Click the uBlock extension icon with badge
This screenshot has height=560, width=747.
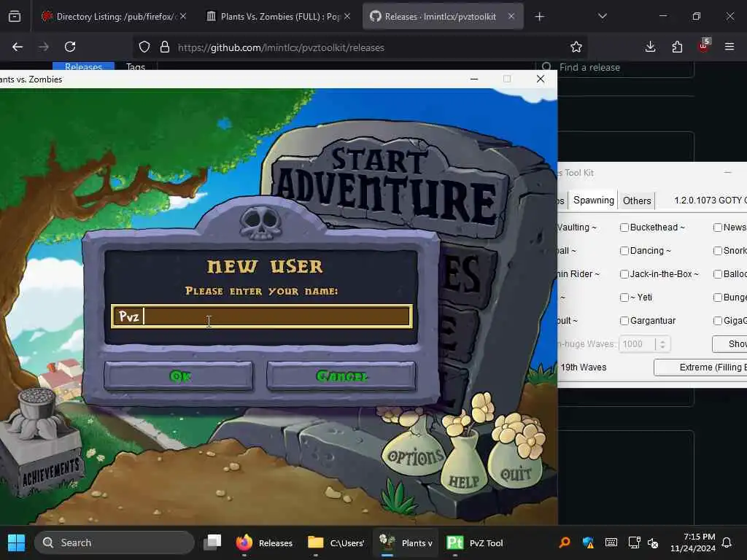click(x=704, y=45)
